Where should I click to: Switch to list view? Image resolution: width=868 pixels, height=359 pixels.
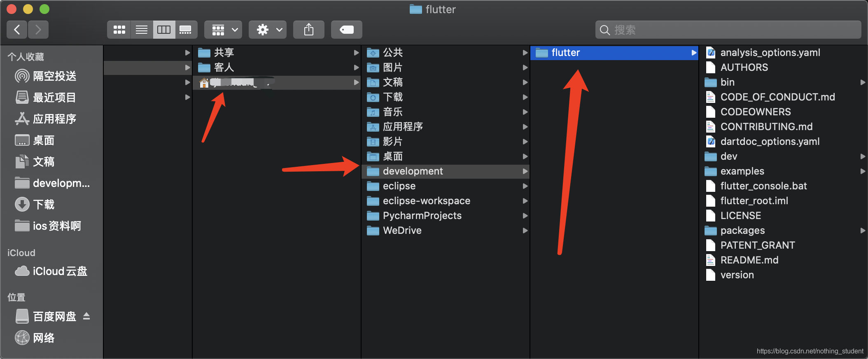[x=142, y=30]
